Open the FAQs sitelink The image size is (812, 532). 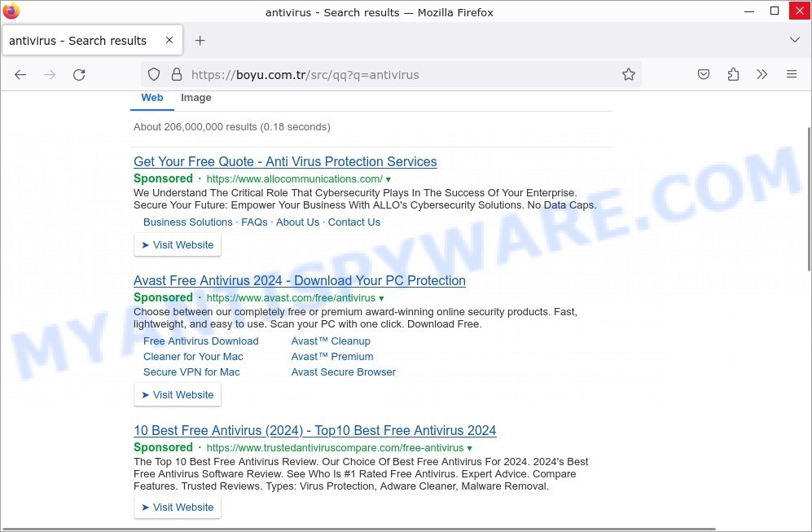click(x=254, y=222)
